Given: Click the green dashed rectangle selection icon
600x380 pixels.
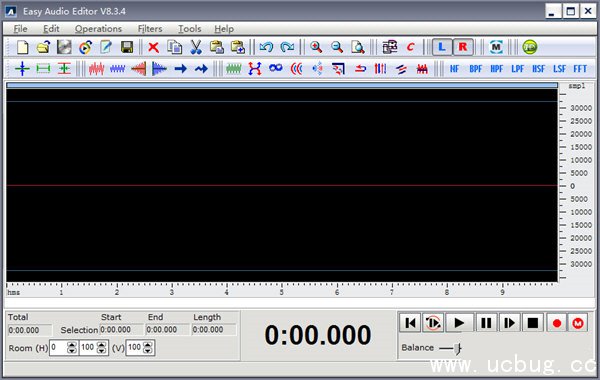Looking at the screenshot, I should point(43,69).
